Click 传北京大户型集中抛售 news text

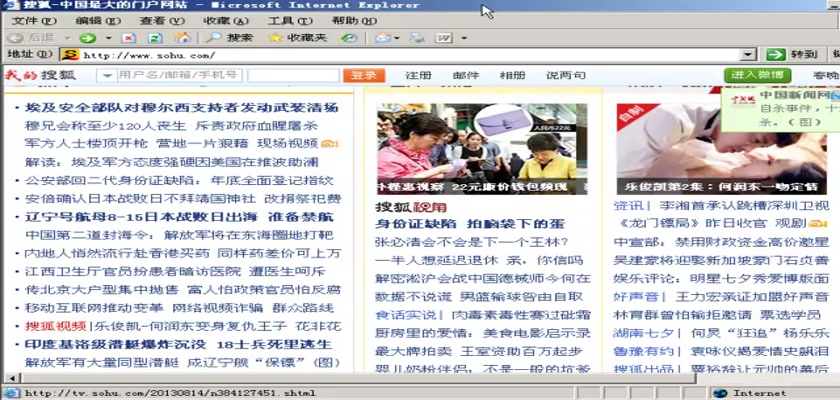point(101,290)
